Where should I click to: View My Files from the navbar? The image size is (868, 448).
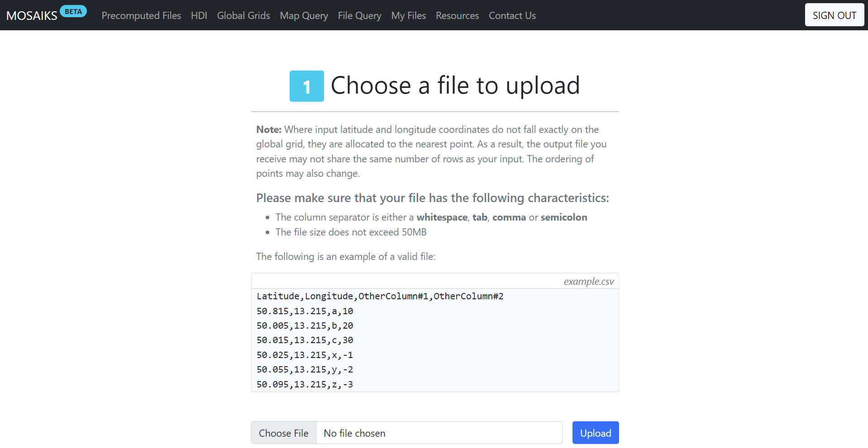409,15
